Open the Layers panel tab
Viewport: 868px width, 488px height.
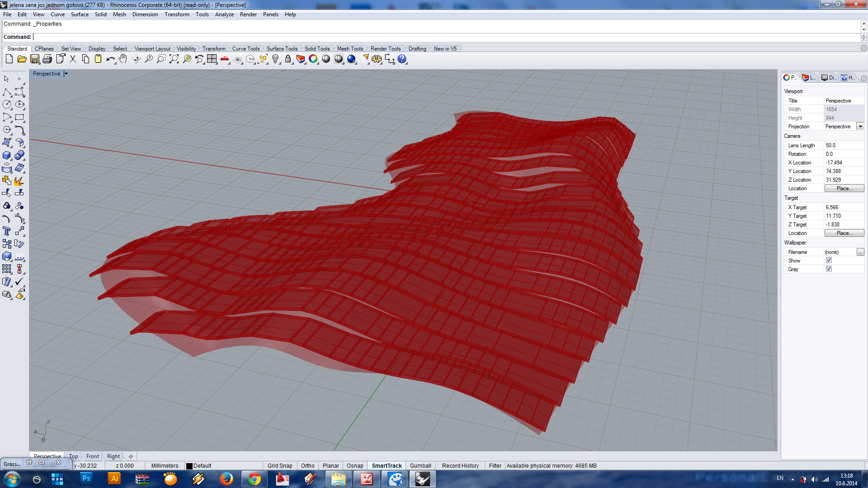809,78
